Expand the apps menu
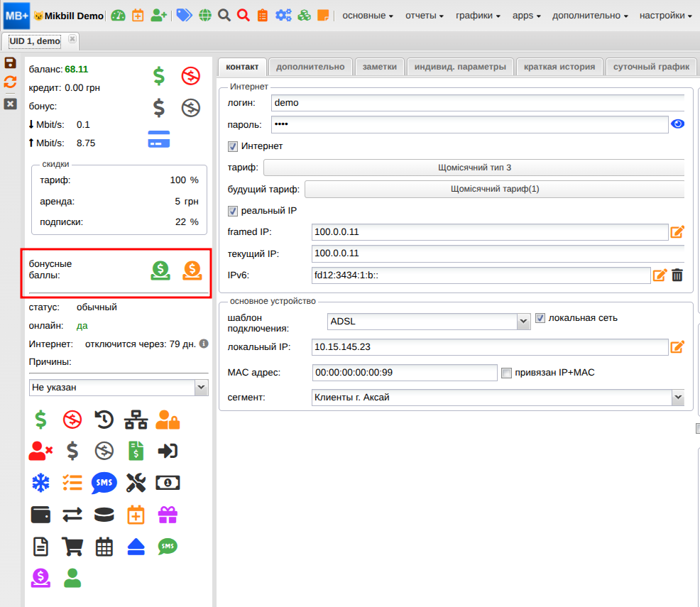 click(x=526, y=16)
